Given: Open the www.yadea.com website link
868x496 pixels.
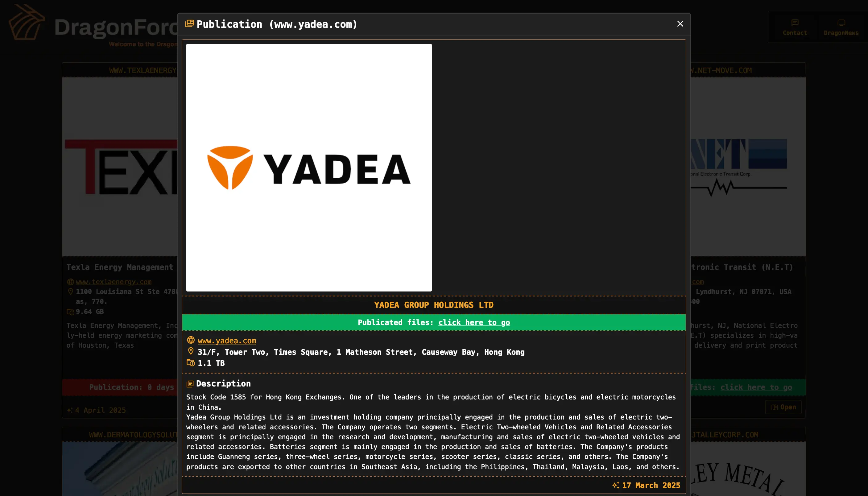Looking at the screenshot, I should tap(226, 341).
